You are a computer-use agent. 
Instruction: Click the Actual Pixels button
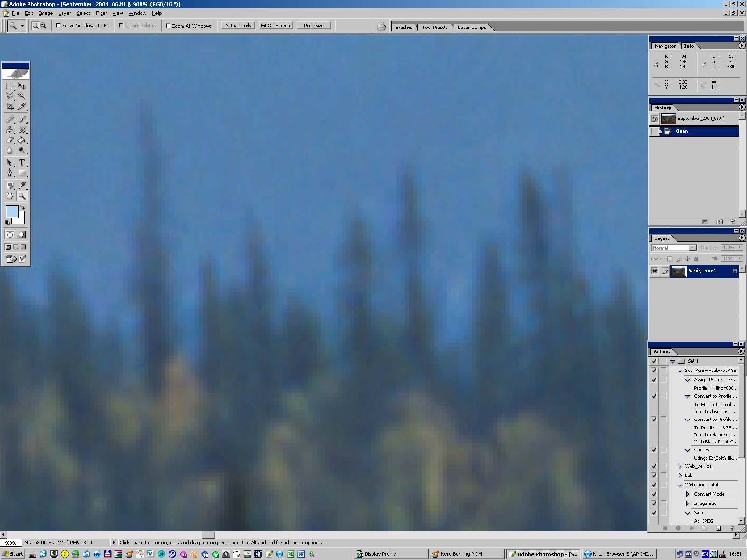click(x=238, y=26)
